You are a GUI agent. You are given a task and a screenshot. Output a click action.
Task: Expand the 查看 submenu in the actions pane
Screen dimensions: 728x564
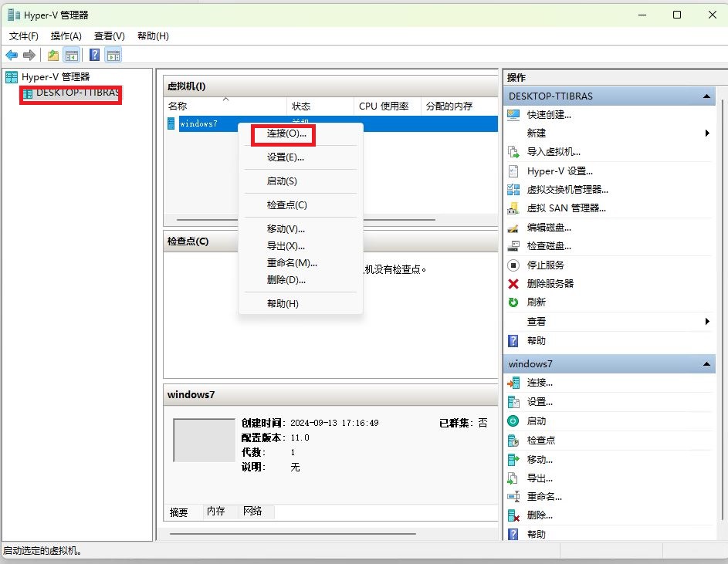click(707, 321)
